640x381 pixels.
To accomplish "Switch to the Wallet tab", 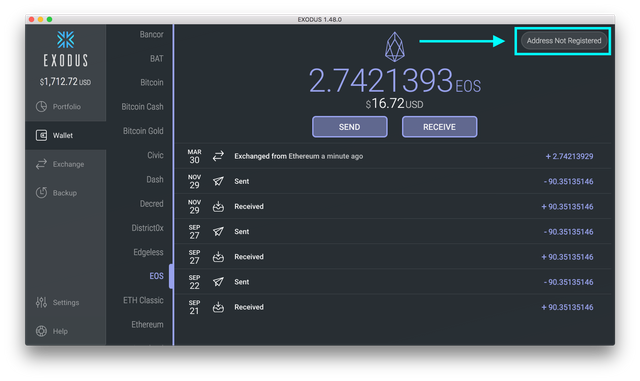I will coord(66,135).
